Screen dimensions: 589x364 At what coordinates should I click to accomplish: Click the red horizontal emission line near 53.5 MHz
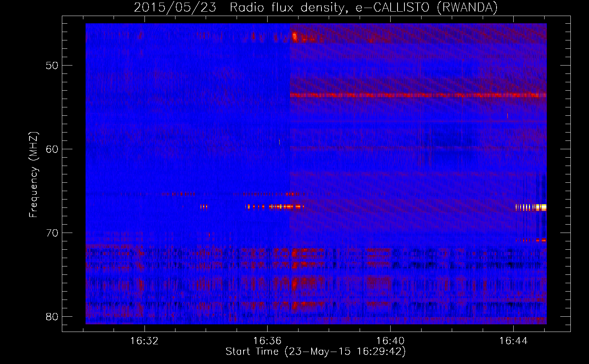(x=418, y=95)
